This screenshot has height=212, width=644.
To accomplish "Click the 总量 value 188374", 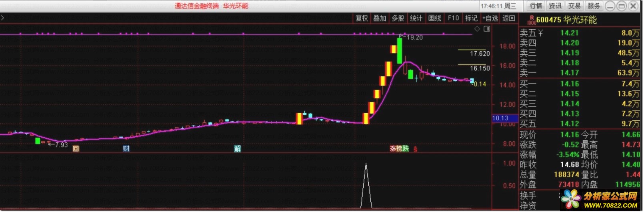I will tap(566, 175).
